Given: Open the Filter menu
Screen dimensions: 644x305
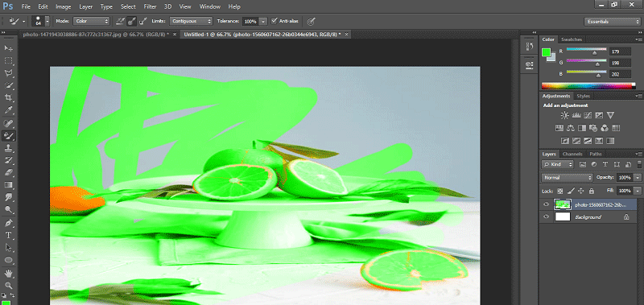Looking at the screenshot, I should [x=150, y=6].
